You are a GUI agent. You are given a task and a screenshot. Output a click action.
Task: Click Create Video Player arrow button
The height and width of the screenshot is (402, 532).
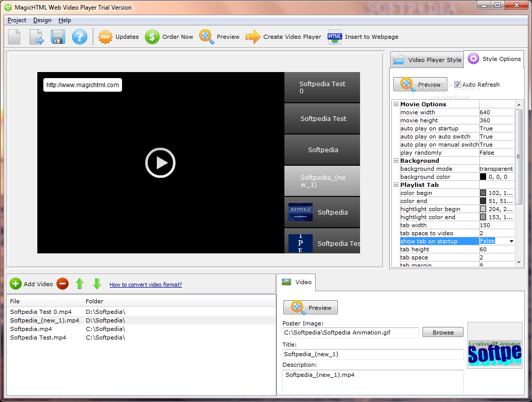pyautogui.click(x=283, y=37)
